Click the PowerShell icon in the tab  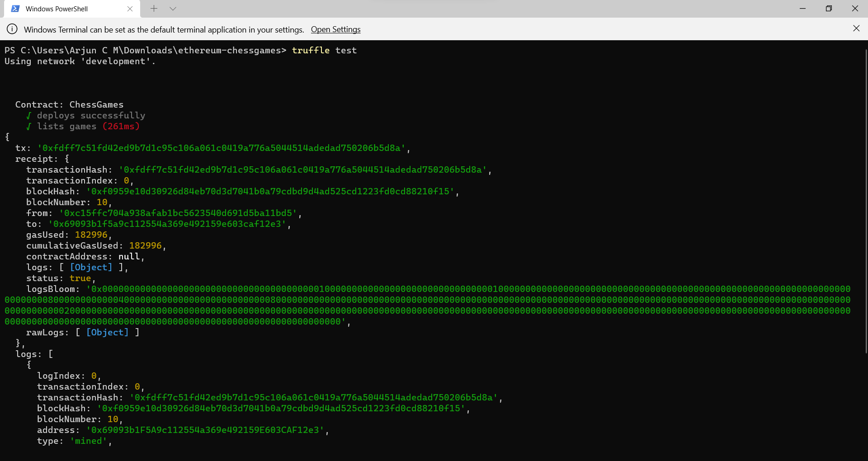pyautogui.click(x=15, y=9)
